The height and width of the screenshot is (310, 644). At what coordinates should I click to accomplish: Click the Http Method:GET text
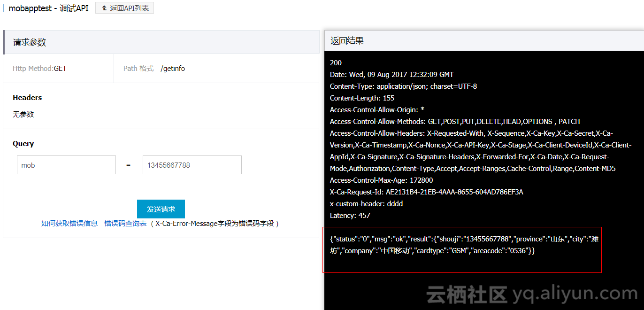coord(39,69)
